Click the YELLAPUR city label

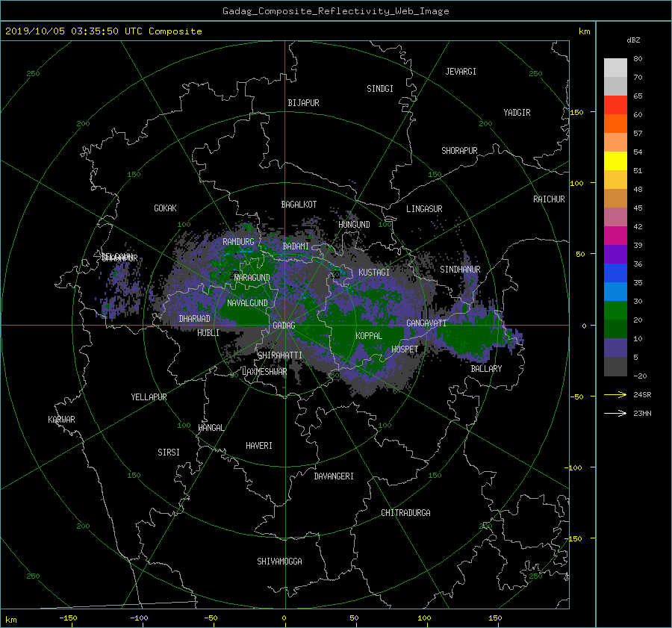pyautogui.click(x=149, y=397)
